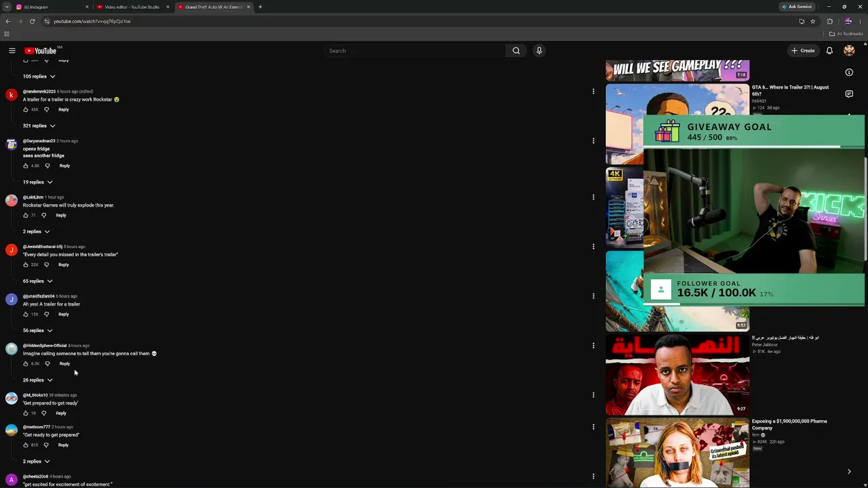Screen dimensions: 868x488
Task: Open action menu for @Lok1Lmn's comment
Action: pyautogui.click(x=593, y=197)
